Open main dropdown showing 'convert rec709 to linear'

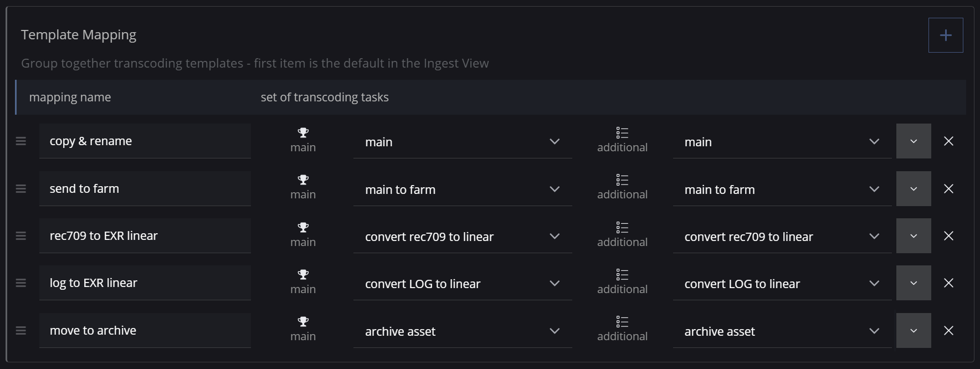click(x=462, y=237)
